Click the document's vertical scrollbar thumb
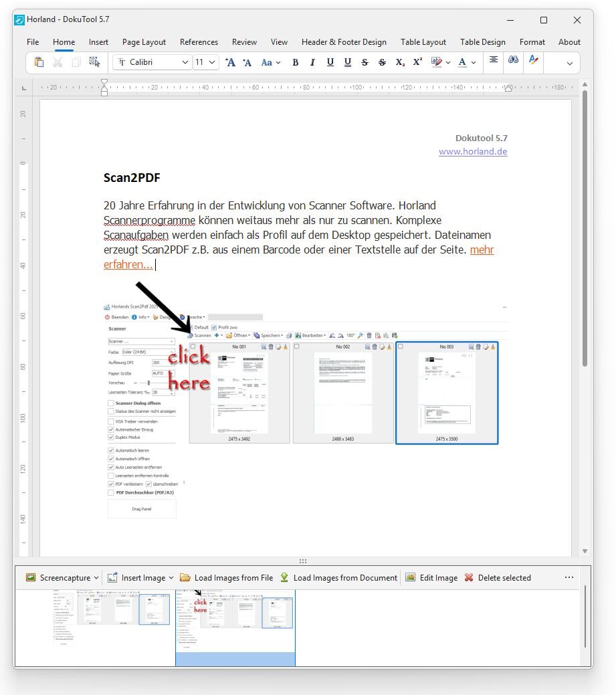The width and height of the screenshot is (616, 695). (585, 228)
